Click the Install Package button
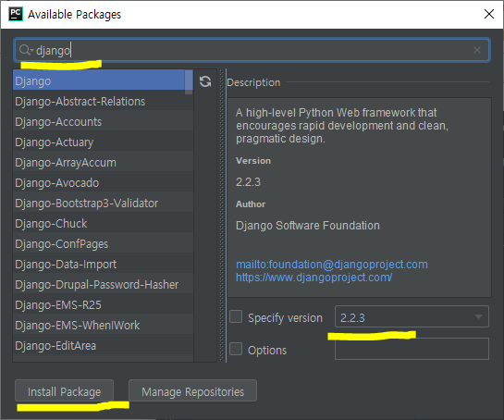Image resolution: width=504 pixels, height=420 pixels. pyautogui.click(x=65, y=390)
